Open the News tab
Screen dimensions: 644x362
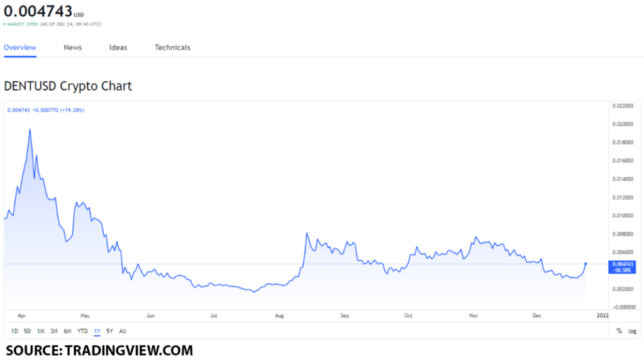73,48
